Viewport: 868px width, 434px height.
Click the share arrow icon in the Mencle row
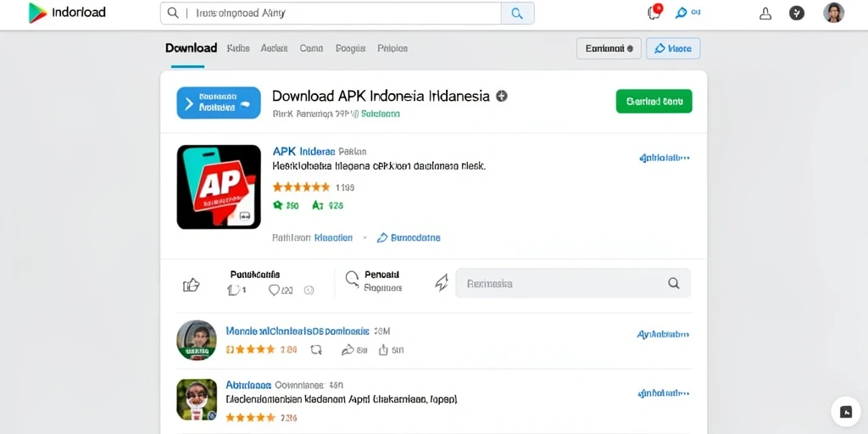tap(348, 349)
